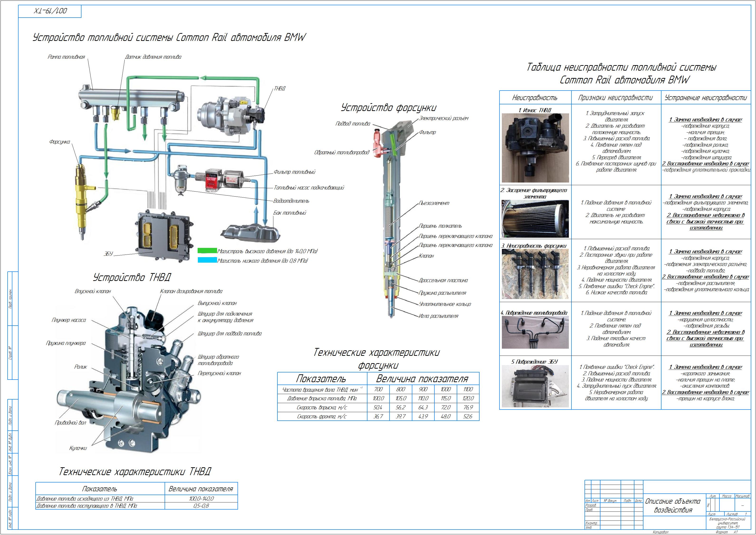The width and height of the screenshot is (756, 535).
Task: Select the worn ТНВД pump photo
Action: tap(535, 148)
